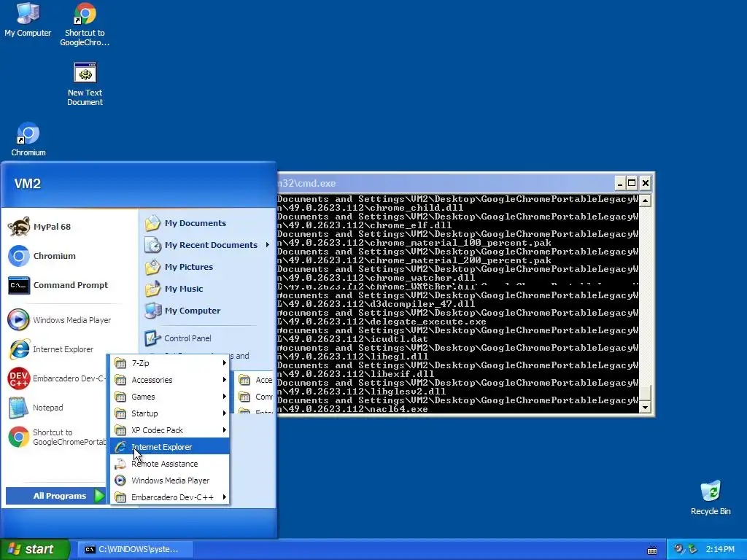Open Command Prompt from Start menu
Image resolution: width=747 pixels, height=560 pixels.
[69, 285]
